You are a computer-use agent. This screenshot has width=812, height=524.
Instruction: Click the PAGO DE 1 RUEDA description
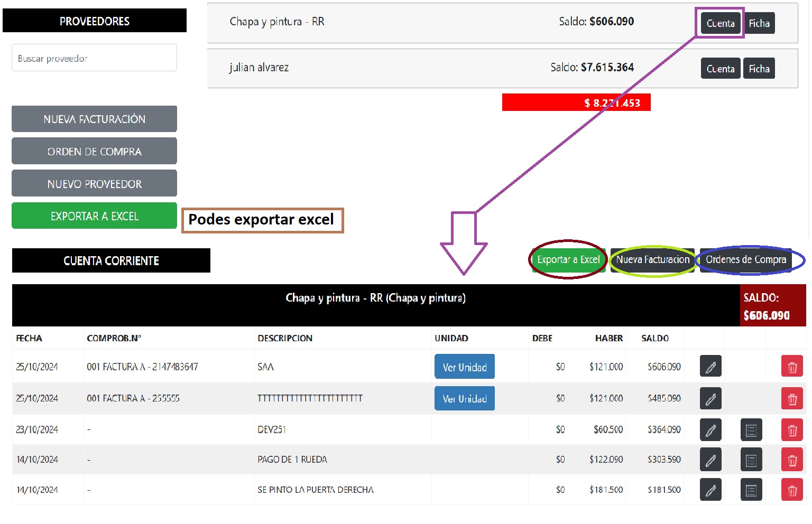[x=292, y=460]
